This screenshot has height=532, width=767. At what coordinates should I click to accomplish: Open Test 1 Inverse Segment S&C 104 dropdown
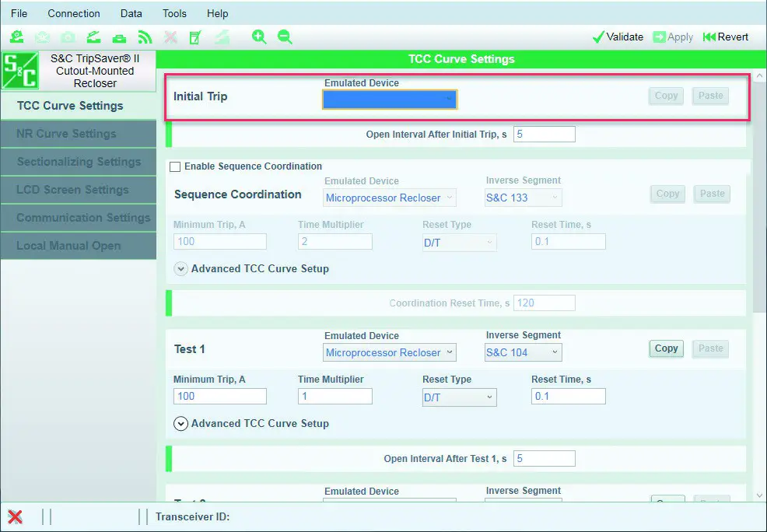pos(523,352)
